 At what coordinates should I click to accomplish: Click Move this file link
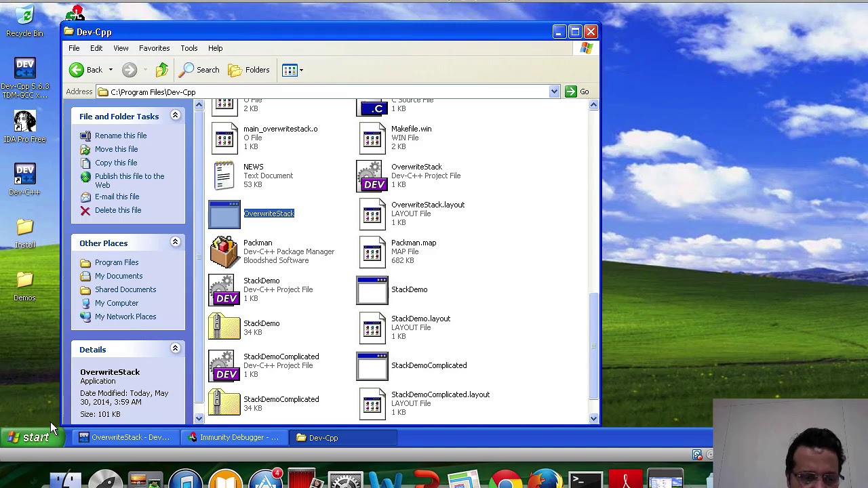click(x=116, y=149)
